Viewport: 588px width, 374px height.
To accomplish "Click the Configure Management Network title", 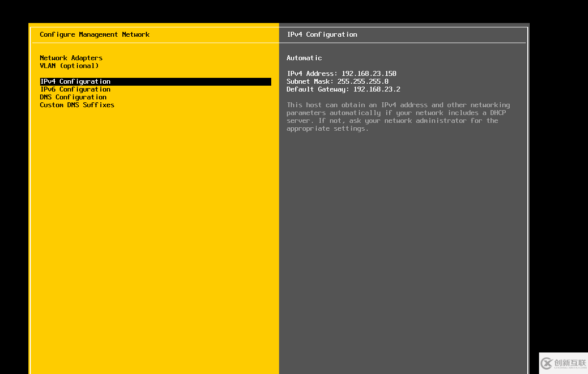I will (x=94, y=34).
